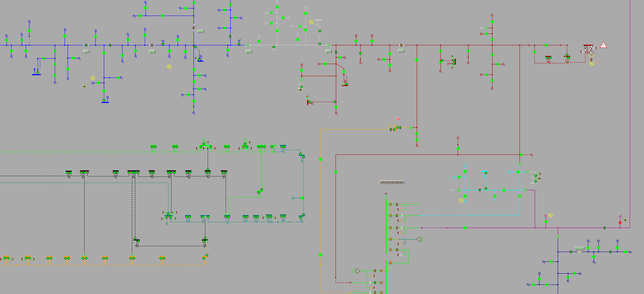Select the yellow generator symbol in the cyan network
Screen dimensions: 644x294
tap(461, 201)
